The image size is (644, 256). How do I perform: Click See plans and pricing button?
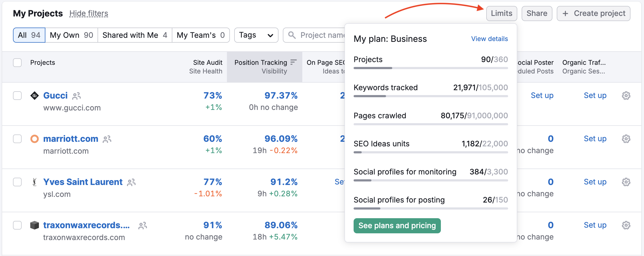397,226
